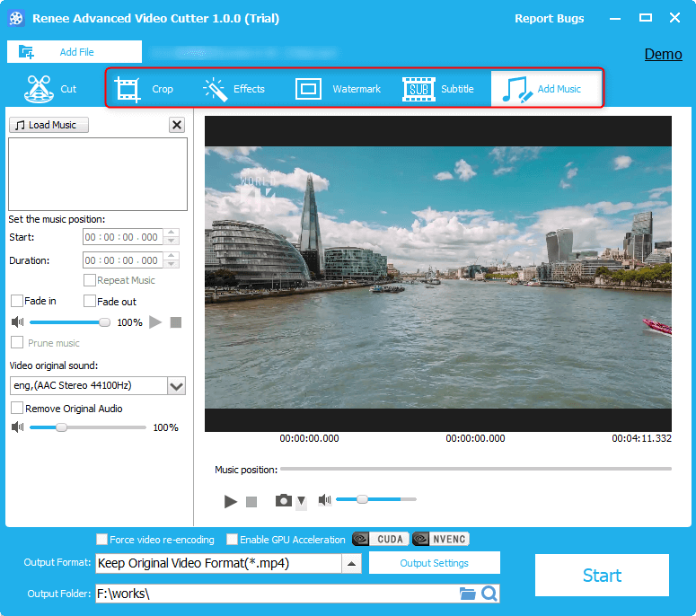Check Remove Original Audio option

tap(17, 408)
